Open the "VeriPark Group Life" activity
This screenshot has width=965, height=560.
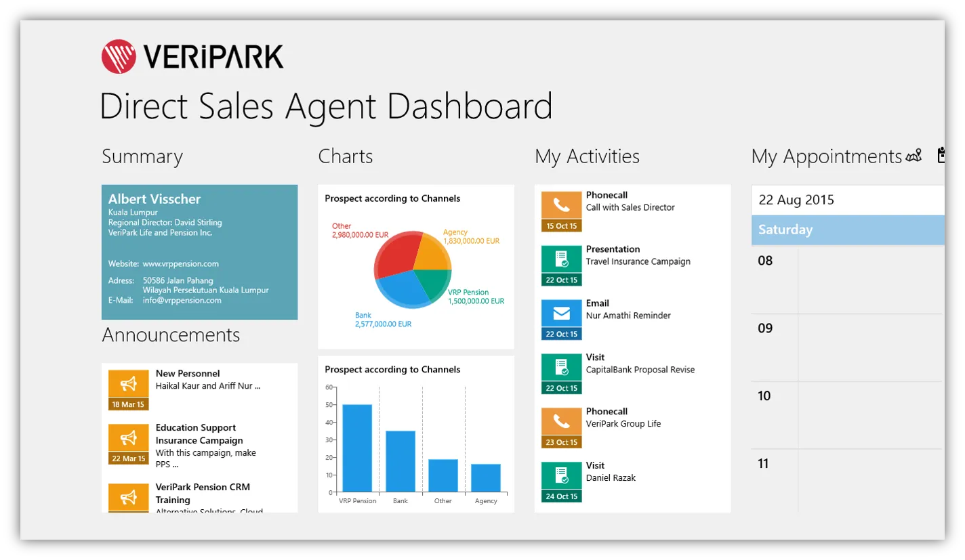click(x=623, y=424)
